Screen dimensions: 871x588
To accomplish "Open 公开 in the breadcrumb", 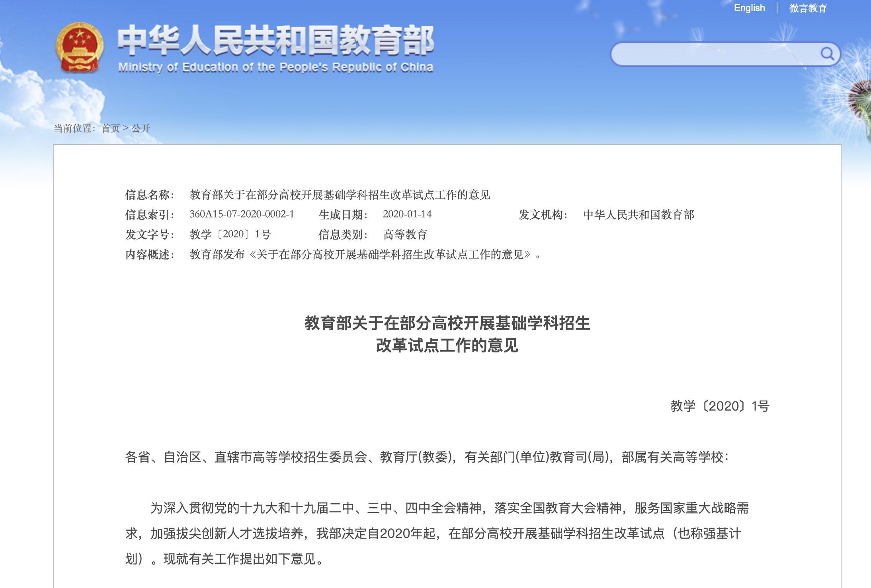I will point(141,128).
